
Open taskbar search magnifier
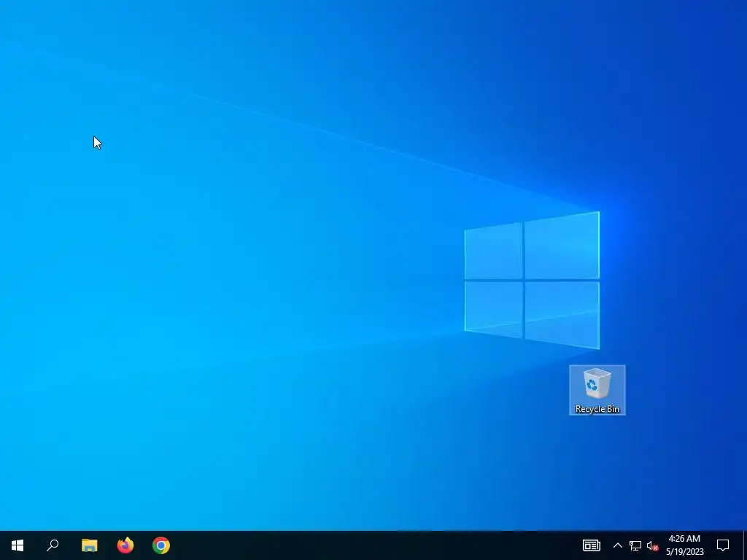point(53,545)
